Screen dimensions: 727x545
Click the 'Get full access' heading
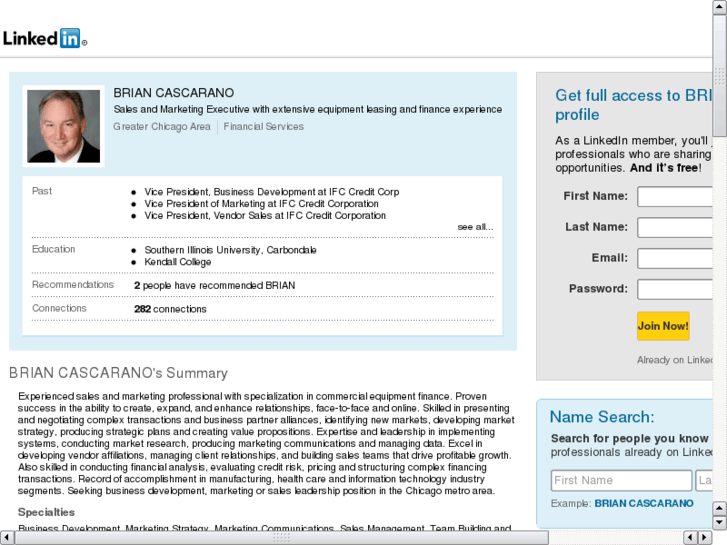634,105
